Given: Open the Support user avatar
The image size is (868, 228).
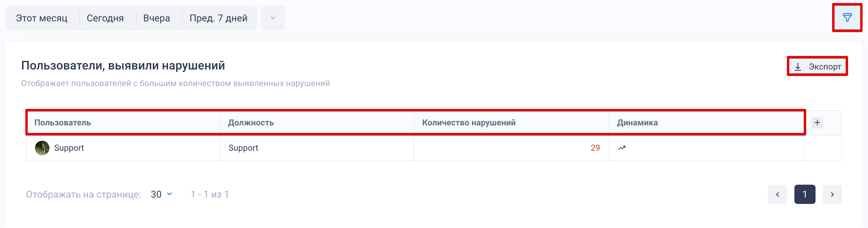Looking at the screenshot, I should point(42,148).
